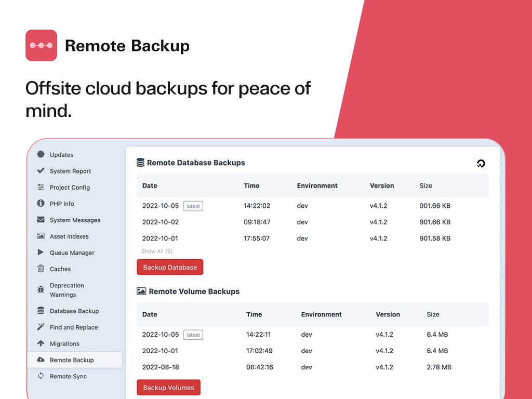Viewport: 532px width, 399px height.
Task: Click the Deprecation Warnings bug icon
Action: [x=40, y=290]
